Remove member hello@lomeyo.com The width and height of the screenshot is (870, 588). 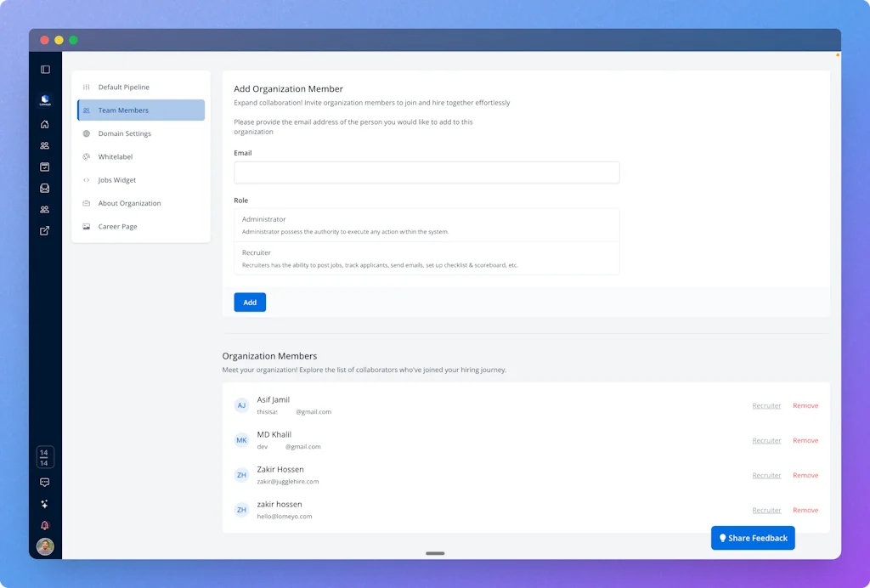click(x=805, y=511)
